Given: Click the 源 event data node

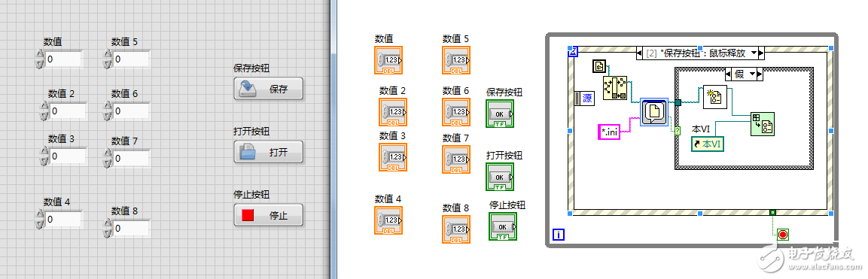Looking at the screenshot, I should tap(584, 99).
